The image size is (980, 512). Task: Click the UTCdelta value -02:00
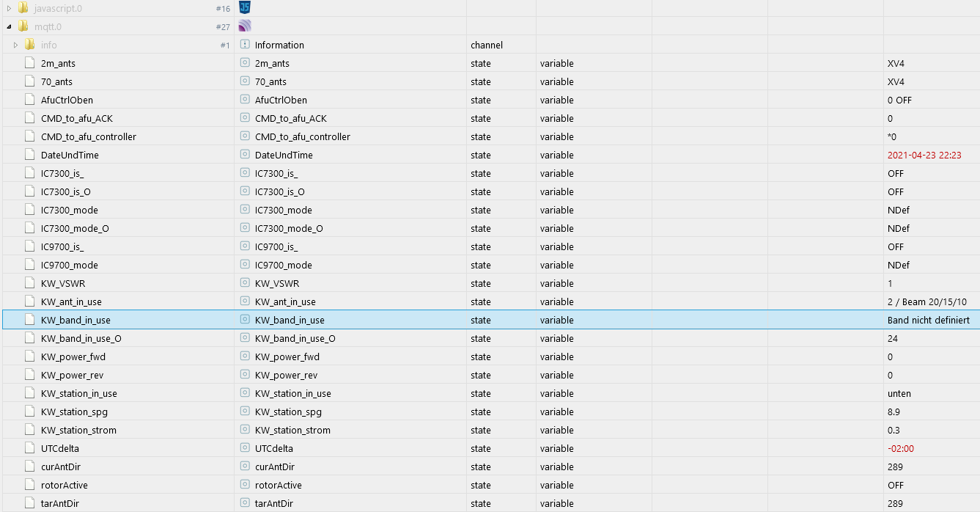click(900, 448)
